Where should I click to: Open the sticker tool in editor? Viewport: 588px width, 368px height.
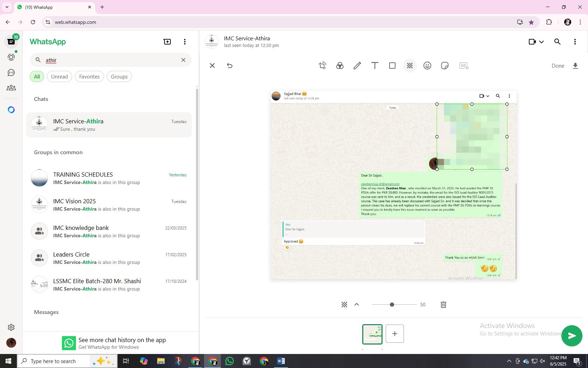tap(445, 66)
